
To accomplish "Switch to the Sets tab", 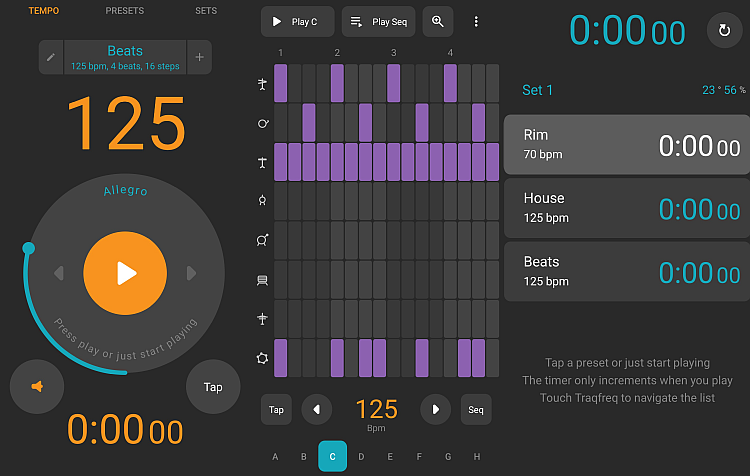I will 206,11.
